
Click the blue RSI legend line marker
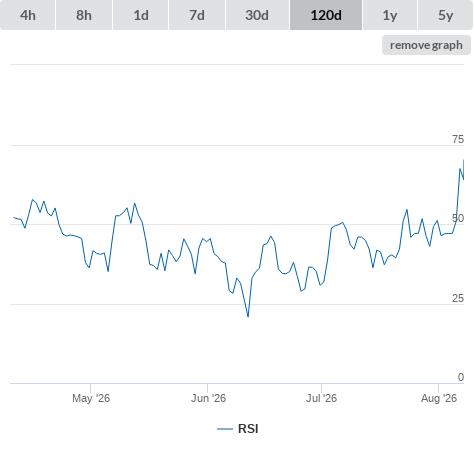(225, 429)
